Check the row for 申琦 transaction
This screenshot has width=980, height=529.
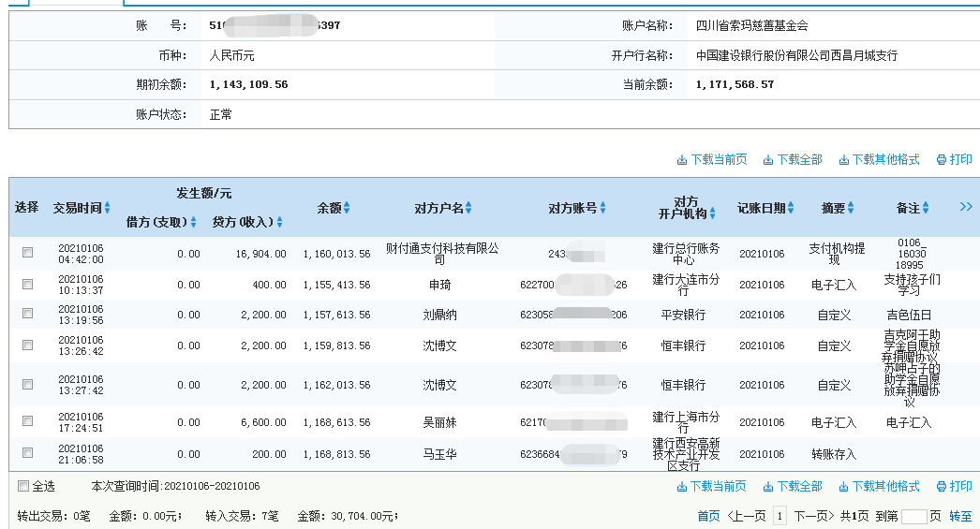click(x=27, y=285)
